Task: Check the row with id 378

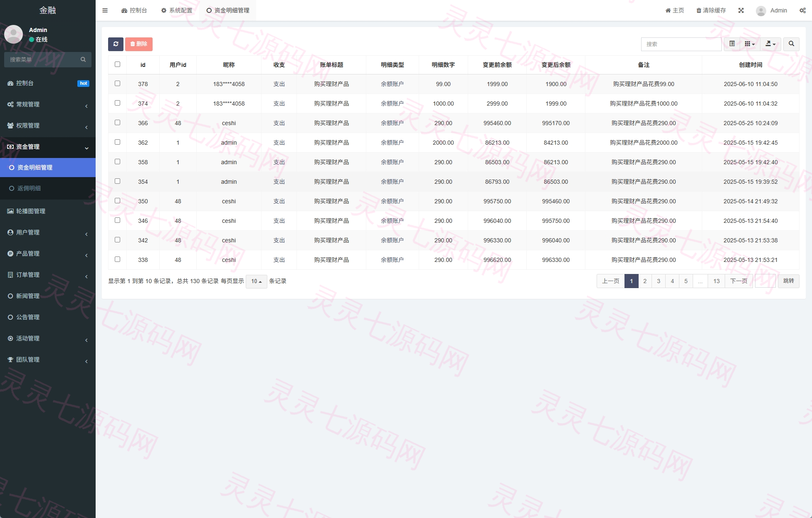Action: [117, 84]
